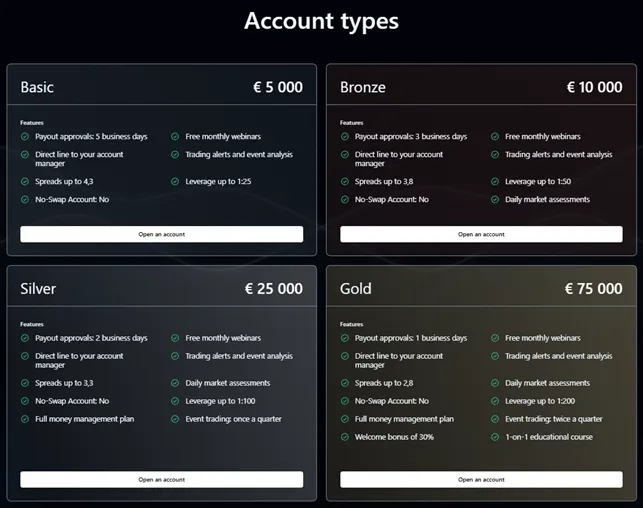Open an account under Gold plan
643x508 pixels.
coord(481,479)
